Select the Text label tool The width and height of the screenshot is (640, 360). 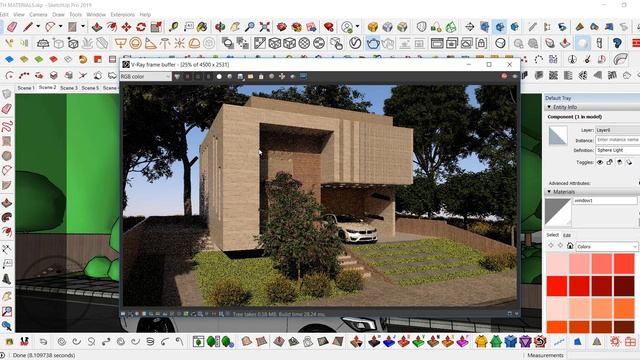(x=189, y=27)
